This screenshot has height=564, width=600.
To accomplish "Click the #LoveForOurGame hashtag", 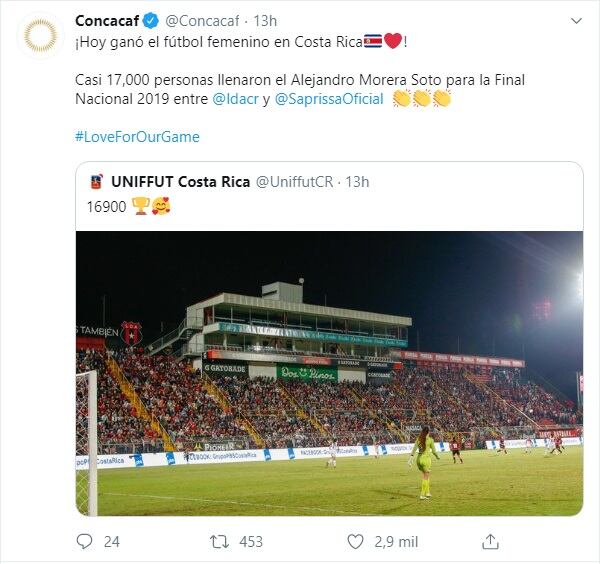I will (x=137, y=136).
